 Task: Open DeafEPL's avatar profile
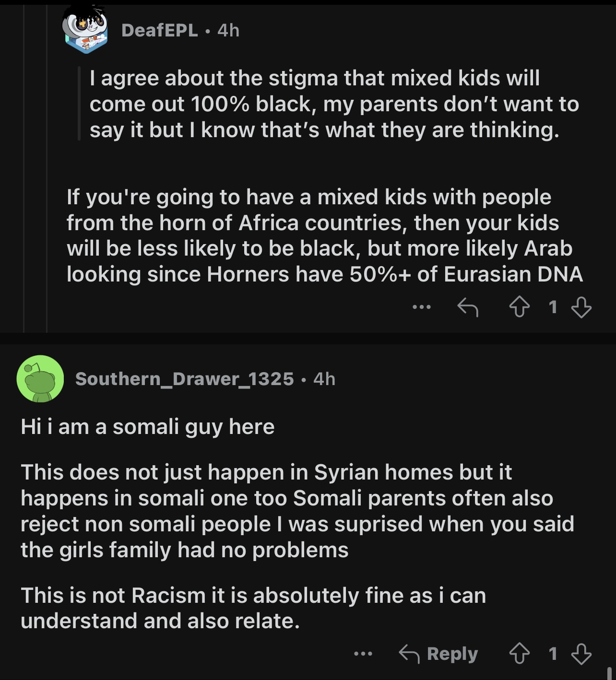tap(84, 30)
